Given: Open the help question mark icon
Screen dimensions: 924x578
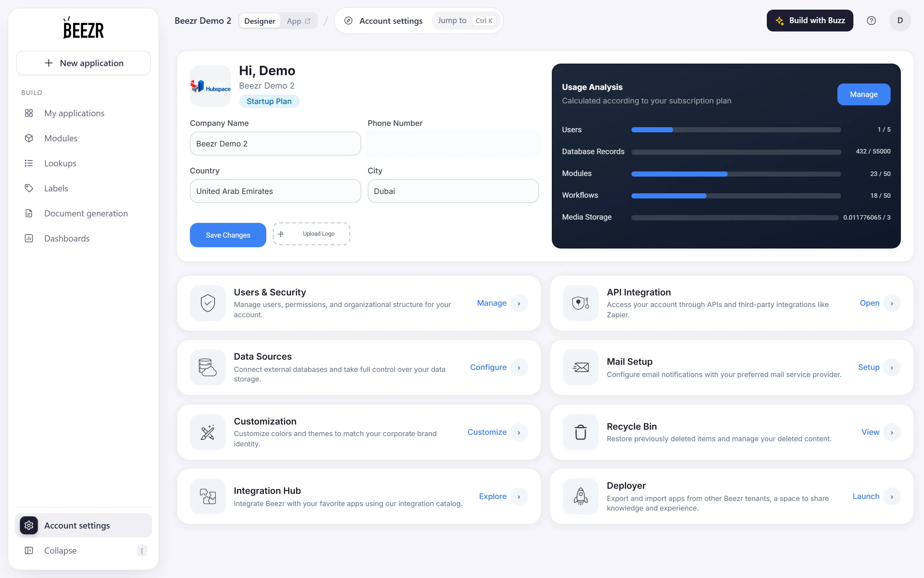Looking at the screenshot, I should (871, 21).
